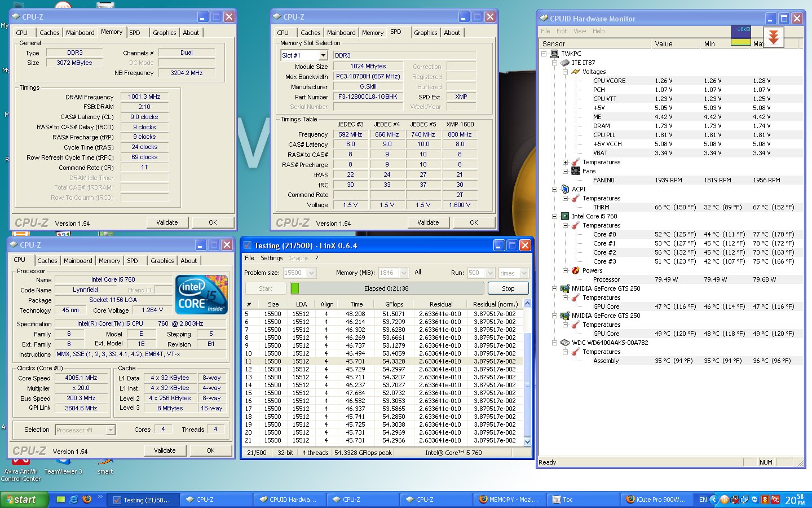Open the Slot #1 memory slot dropdown

323,55
